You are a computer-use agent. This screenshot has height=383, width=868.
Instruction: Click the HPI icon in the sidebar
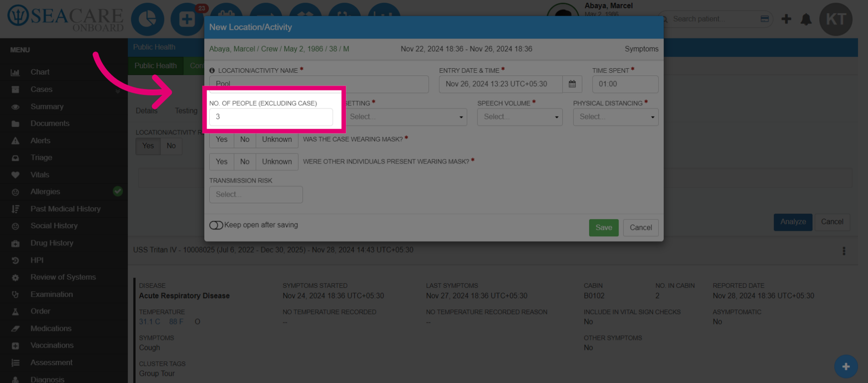15,260
